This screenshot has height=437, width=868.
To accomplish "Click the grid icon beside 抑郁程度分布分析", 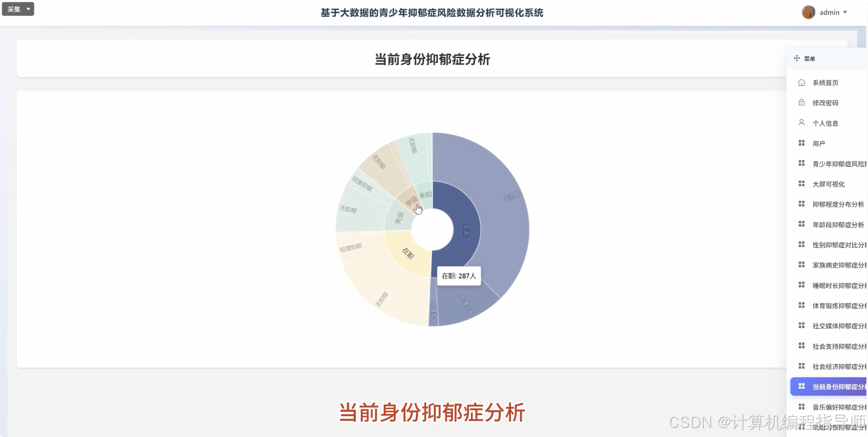I will [x=801, y=204].
